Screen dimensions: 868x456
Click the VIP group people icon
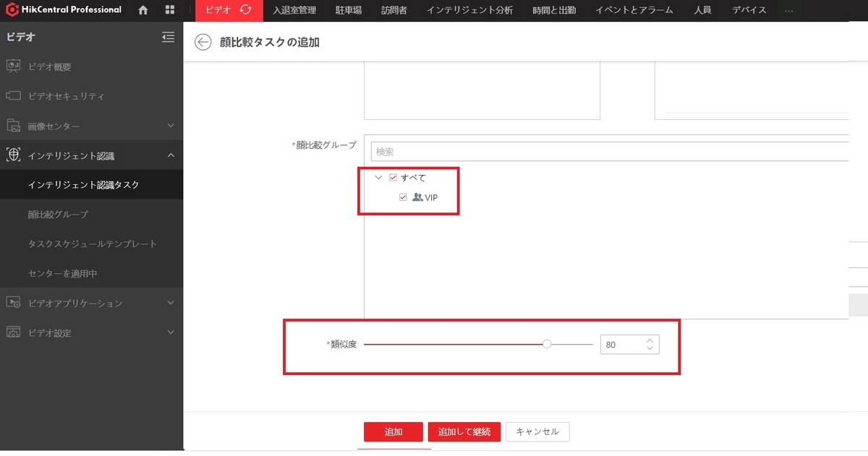click(x=417, y=197)
